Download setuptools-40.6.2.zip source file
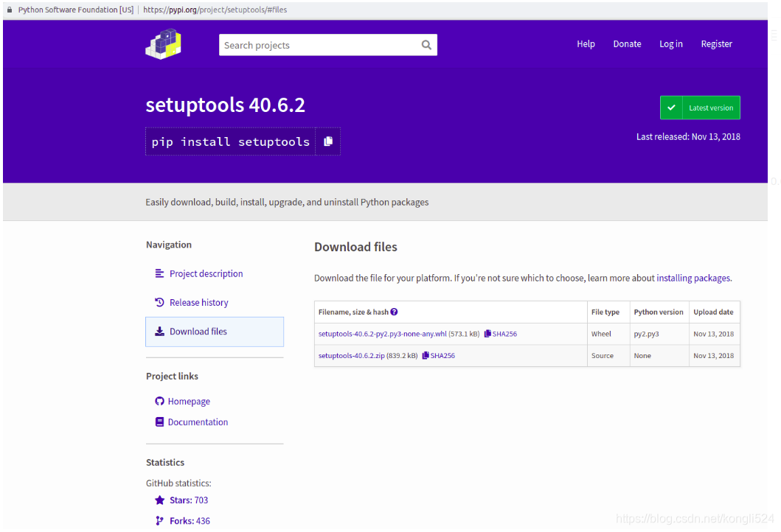 click(x=352, y=356)
